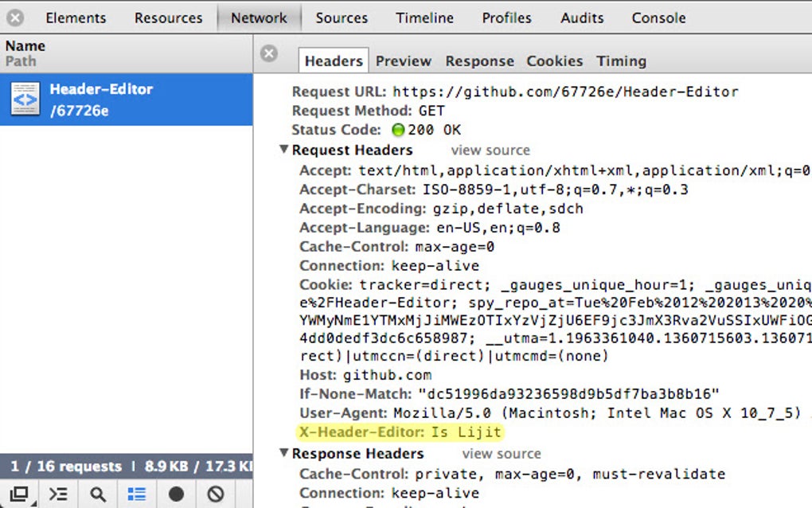
Task: Activate the search magnifier icon
Action: point(96,494)
